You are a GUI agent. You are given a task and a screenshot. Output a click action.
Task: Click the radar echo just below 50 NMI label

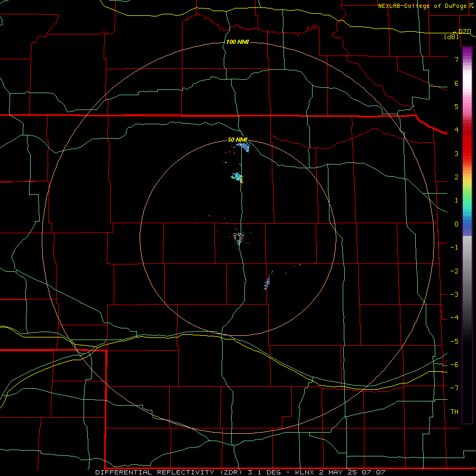(244, 147)
